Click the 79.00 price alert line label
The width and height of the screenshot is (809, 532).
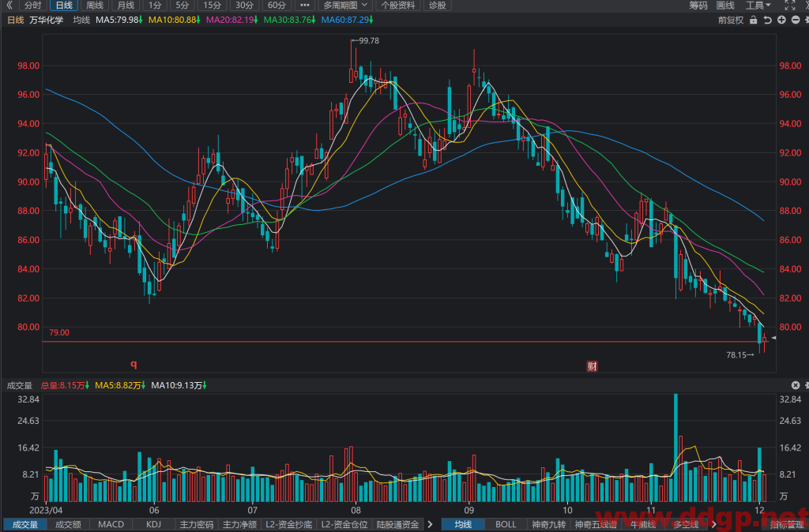click(x=59, y=332)
